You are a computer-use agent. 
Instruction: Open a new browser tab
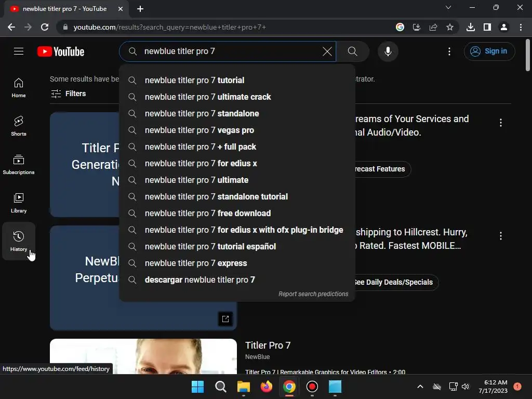point(140,9)
